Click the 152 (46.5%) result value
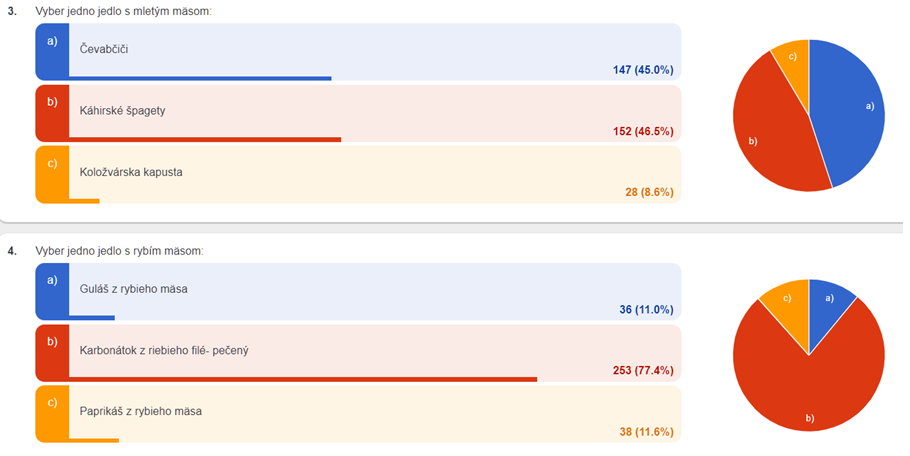 pos(643,131)
